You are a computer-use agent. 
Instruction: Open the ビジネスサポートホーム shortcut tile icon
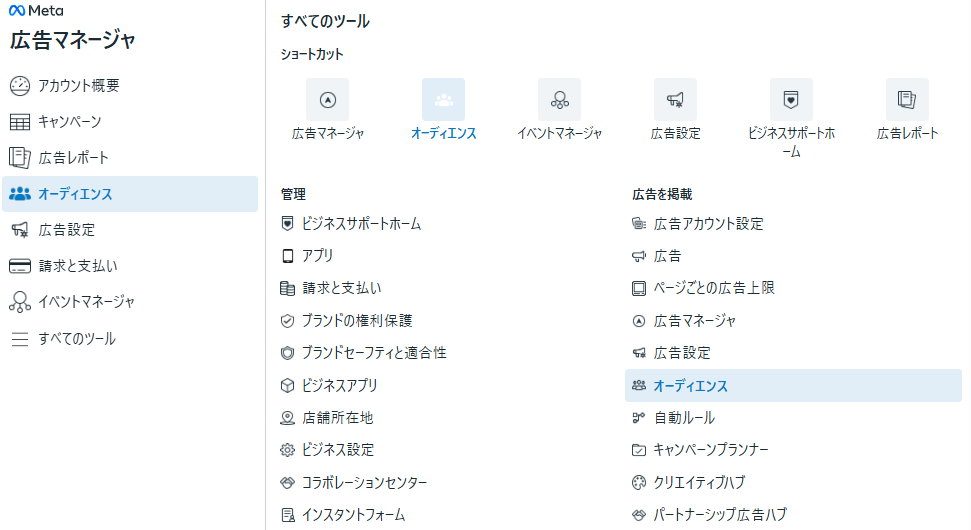click(791, 100)
